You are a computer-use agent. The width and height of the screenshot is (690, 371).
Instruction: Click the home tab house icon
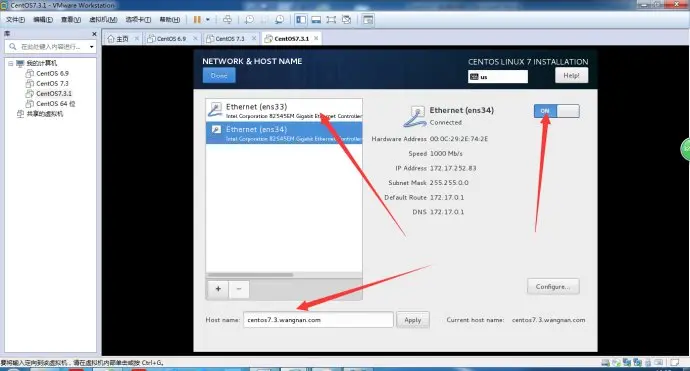[x=111, y=39]
